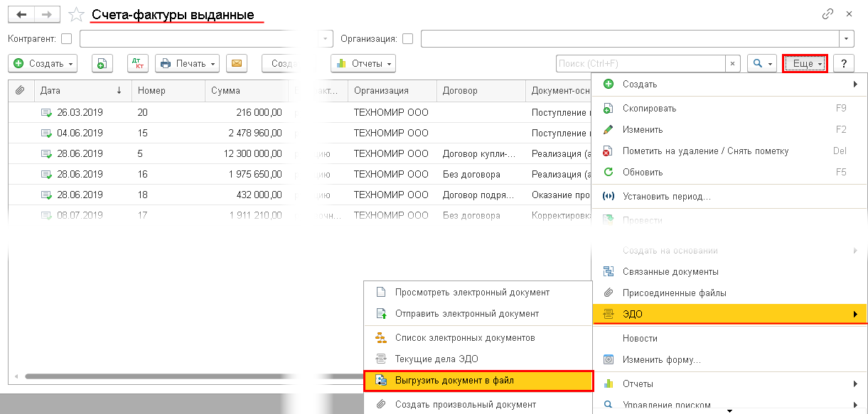
Task: Open the Организация combo box arrow
Action: 847,38
